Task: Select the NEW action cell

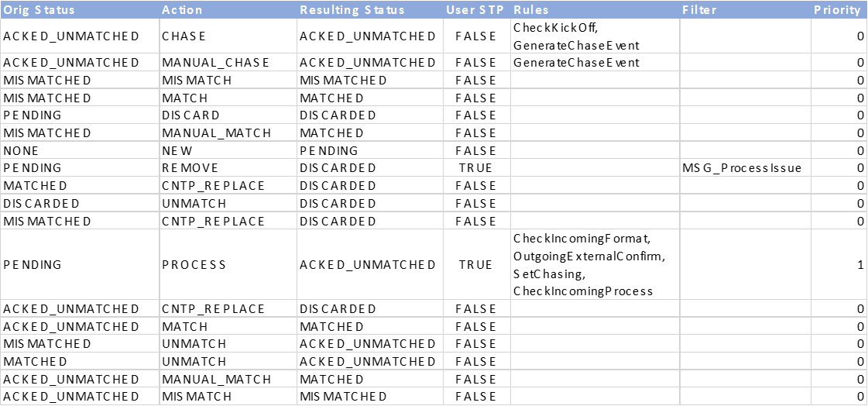Action: (x=228, y=150)
